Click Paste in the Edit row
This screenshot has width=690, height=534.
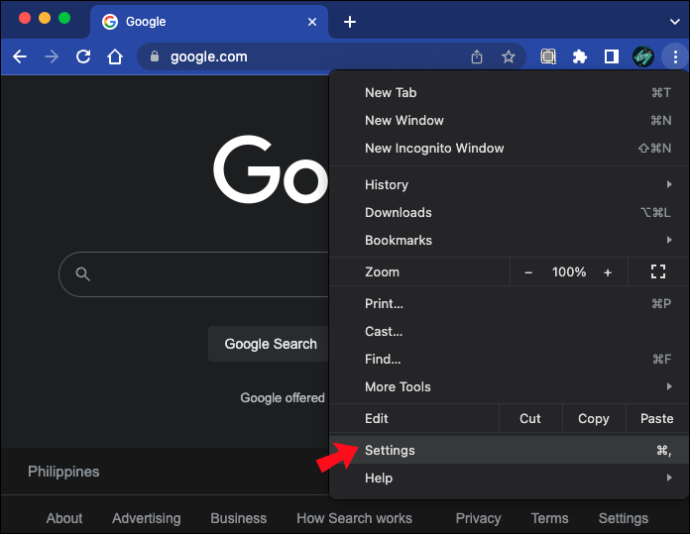(657, 418)
